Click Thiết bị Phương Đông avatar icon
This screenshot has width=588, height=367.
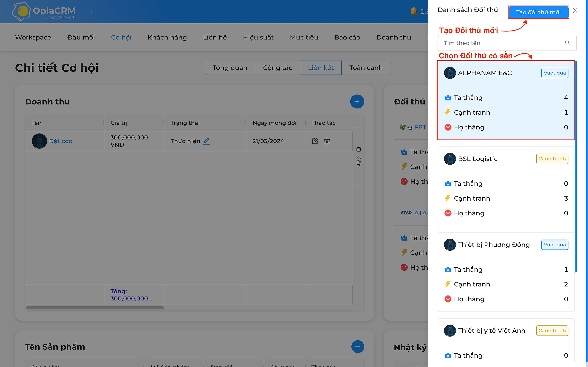[449, 245]
